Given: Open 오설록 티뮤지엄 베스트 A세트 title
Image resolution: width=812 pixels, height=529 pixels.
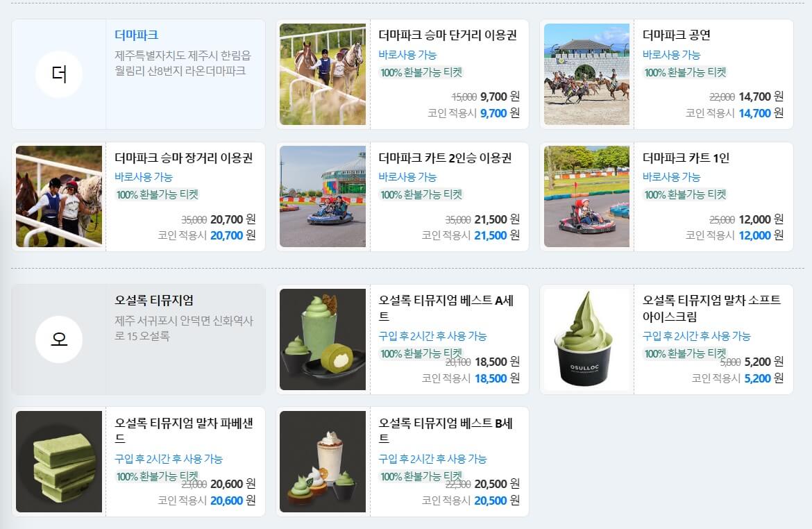Looking at the screenshot, I should point(446,308).
